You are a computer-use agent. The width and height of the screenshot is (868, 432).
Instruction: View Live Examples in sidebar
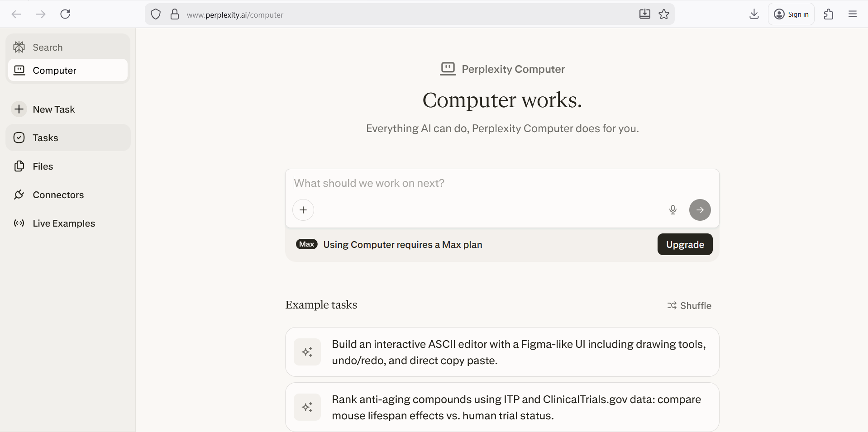pyautogui.click(x=63, y=223)
